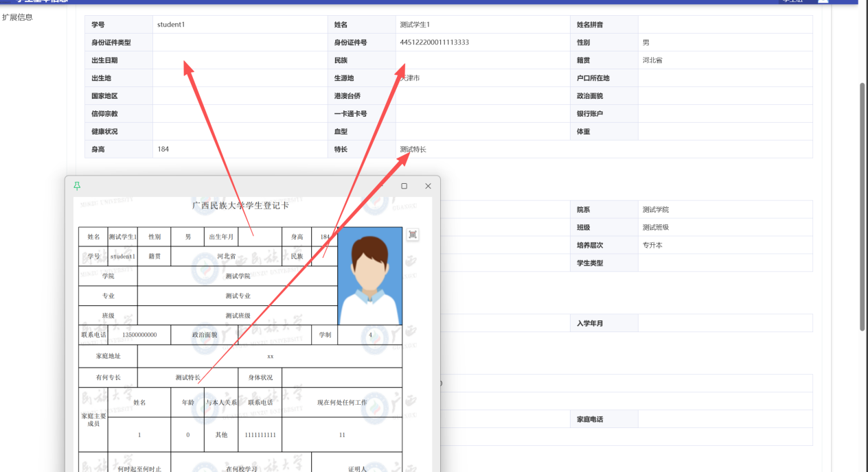The image size is (868, 472).
Task: Click the 测试专业 cell on the registration card
Action: (238, 296)
